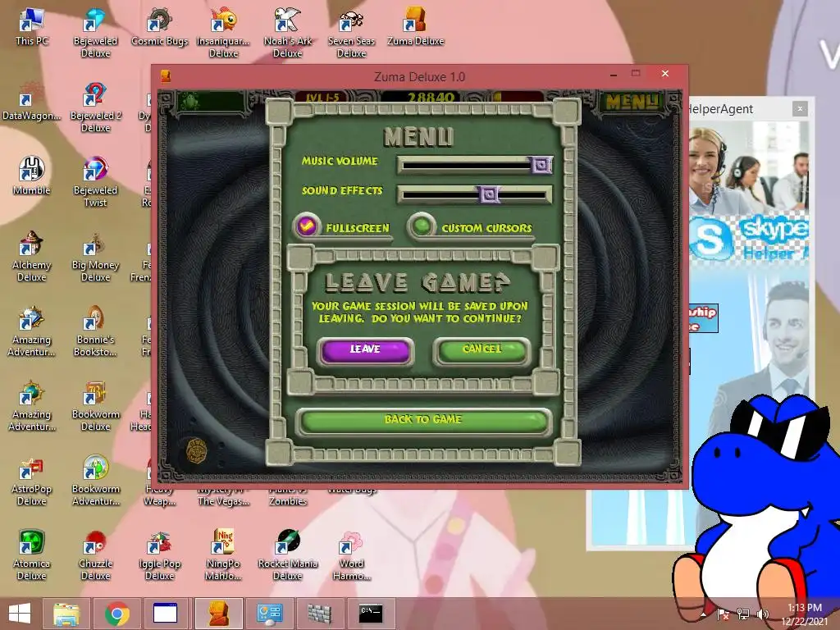
Task: Open File Explorer from the taskbar
Action: (66, 614)
